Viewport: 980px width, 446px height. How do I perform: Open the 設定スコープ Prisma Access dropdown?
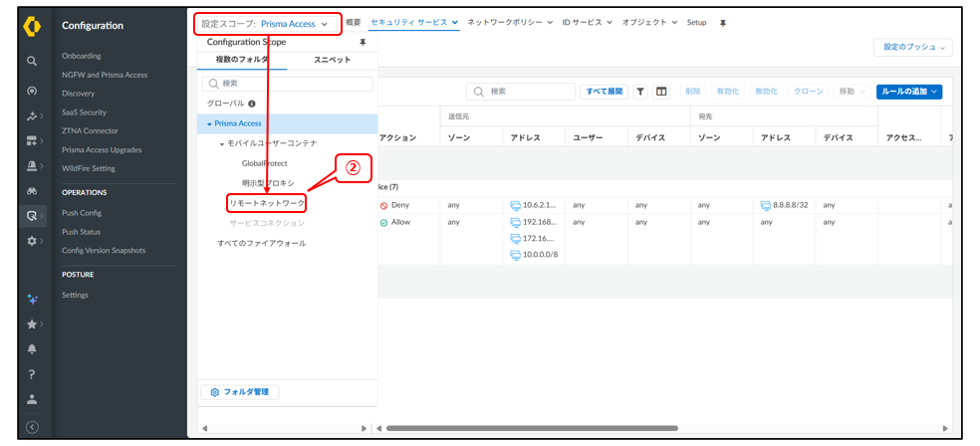click(265, 24)
